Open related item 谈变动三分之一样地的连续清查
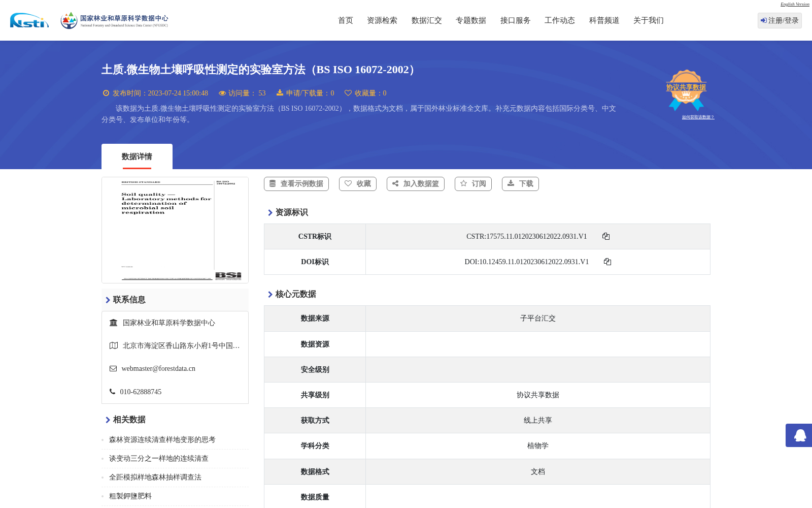 (x=159, y=459)
